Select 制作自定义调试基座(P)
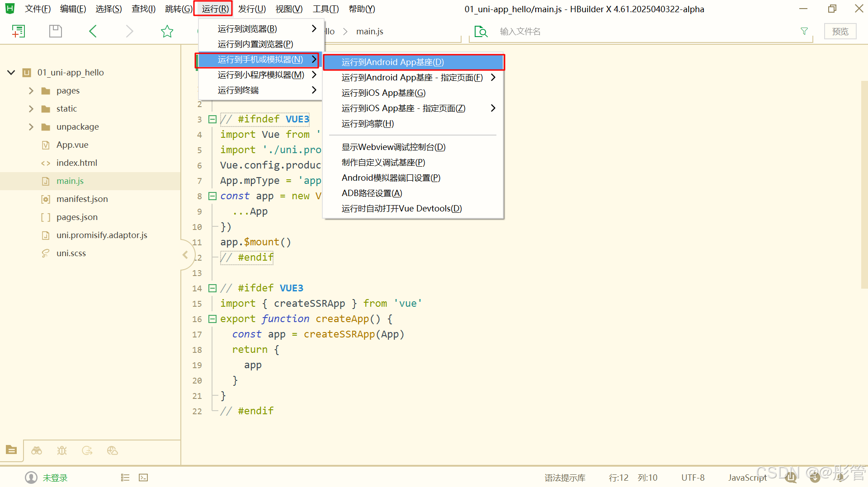868x487 pixels. (413, 163)
